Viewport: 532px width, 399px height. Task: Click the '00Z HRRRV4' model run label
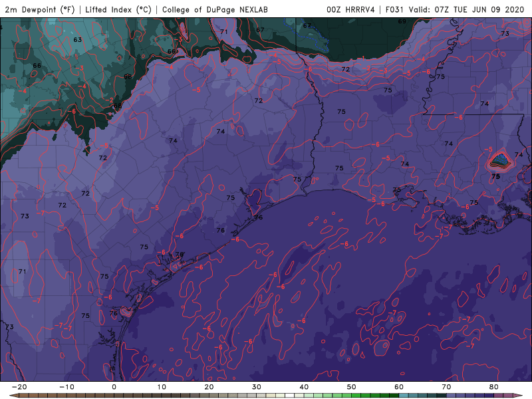(x=351, y=9)
